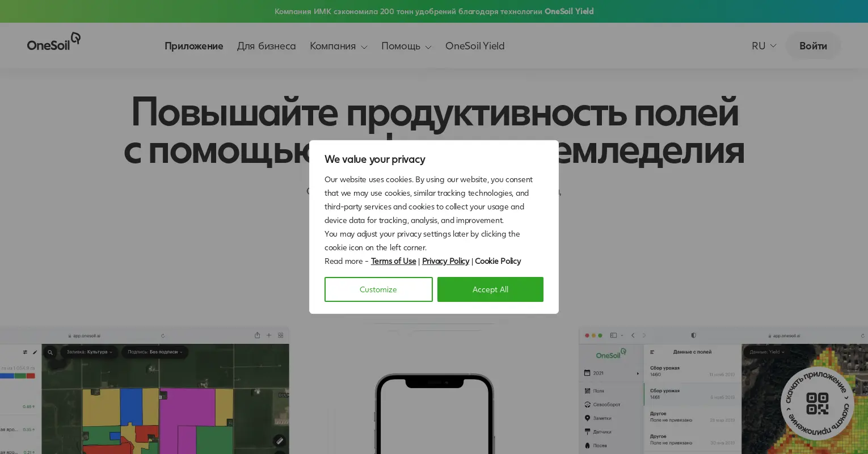Click the pencil edit icon in left preview
868x454 pixels.
[x=35, y=352]
